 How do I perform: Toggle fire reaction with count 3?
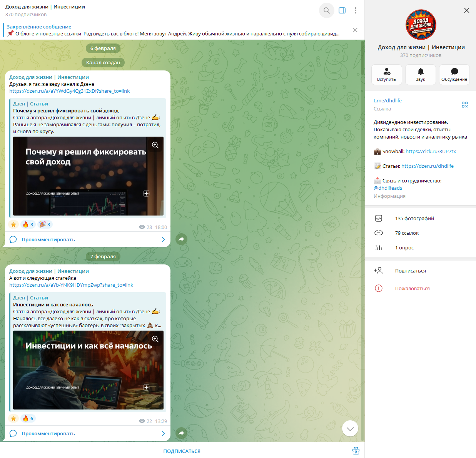click(x=28, y=224)
